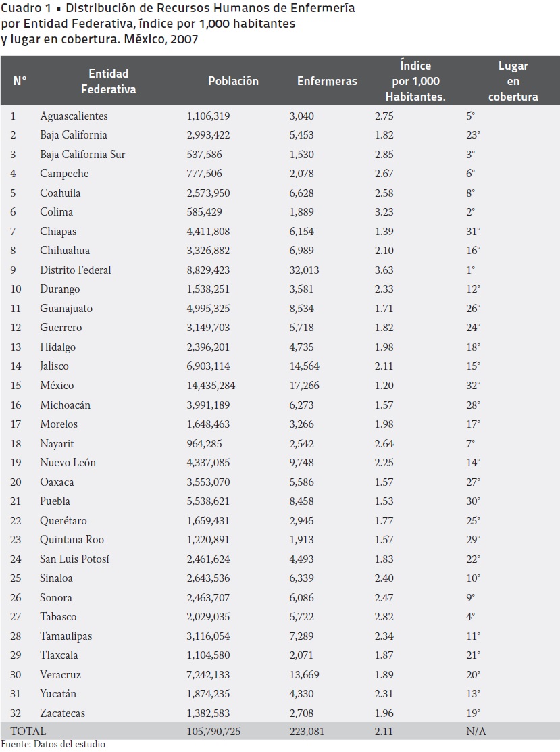Screen dimensions: 560x752
Task: Click Colima's index value 3.23
Action: click(384, 212)
